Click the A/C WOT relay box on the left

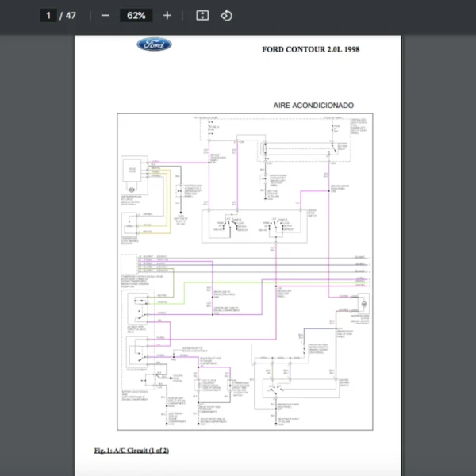click(x=139, y=308)
